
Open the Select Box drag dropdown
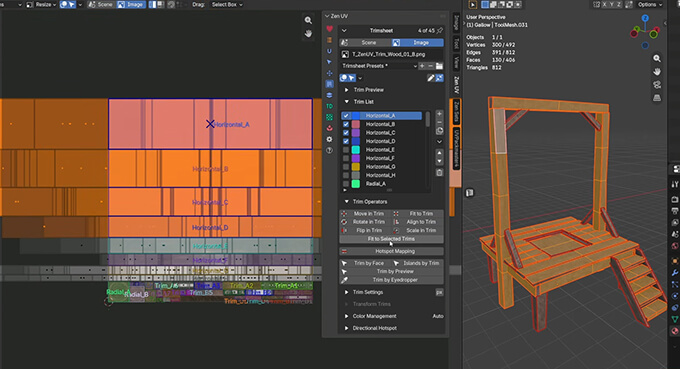pyautogui.click(x=227, y=5)
